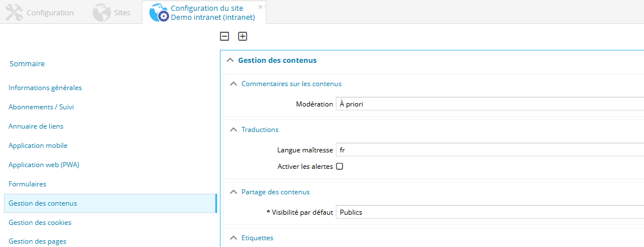644x247 pixels.
Task: Collapse the Traductions panel
Action: 234,130
